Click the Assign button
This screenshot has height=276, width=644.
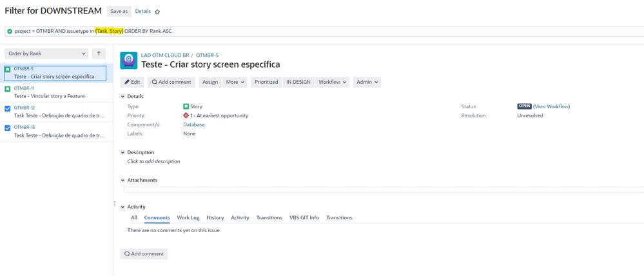click(210, 82)
